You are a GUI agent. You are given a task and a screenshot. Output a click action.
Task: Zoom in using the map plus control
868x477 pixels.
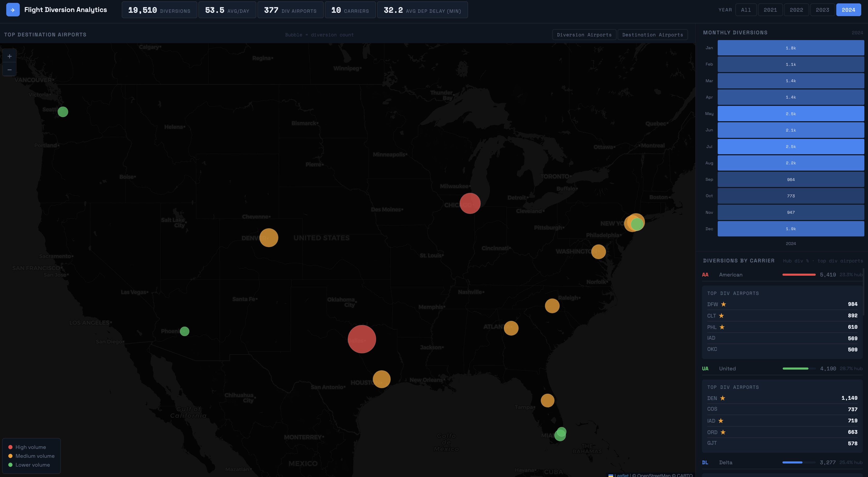[x=9, y=56]
